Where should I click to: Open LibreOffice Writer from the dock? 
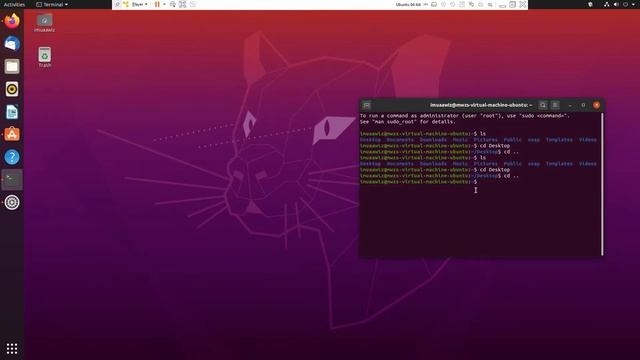(x=12, y=112)
